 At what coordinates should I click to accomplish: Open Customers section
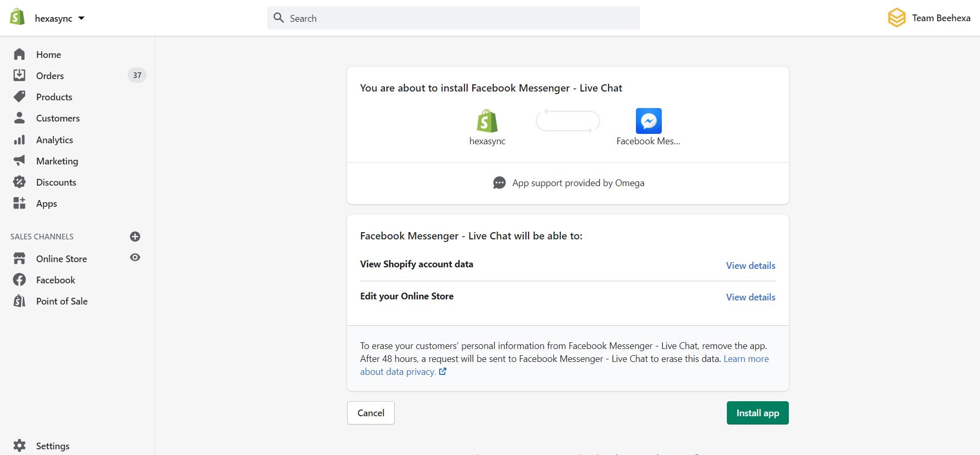point(58,118)
